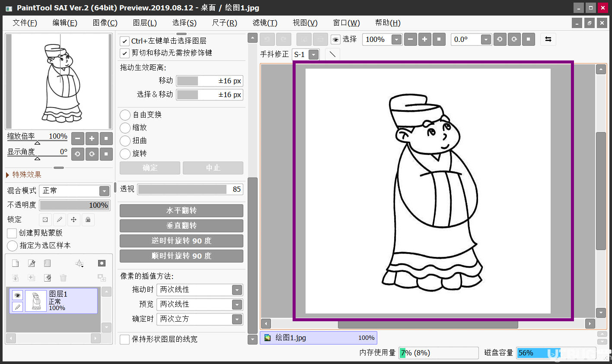
Task: Click lock painting pencil icon
Action: (x=60, y=219)
